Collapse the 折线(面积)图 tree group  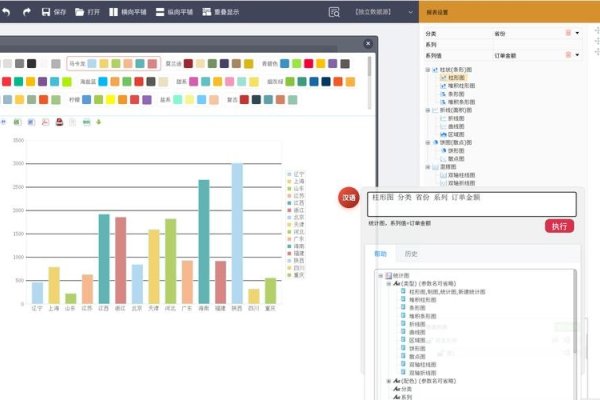coord(428,110)
